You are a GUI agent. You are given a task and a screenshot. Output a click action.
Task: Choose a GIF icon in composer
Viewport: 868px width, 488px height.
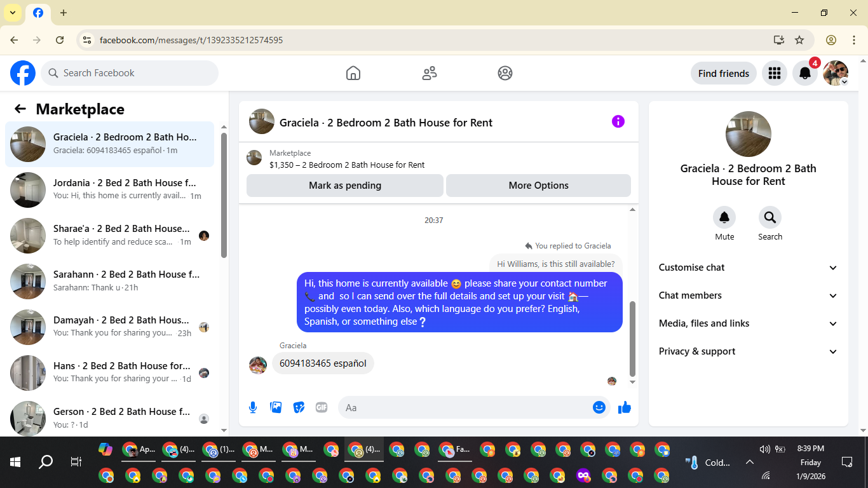click(x=322, y=407)
